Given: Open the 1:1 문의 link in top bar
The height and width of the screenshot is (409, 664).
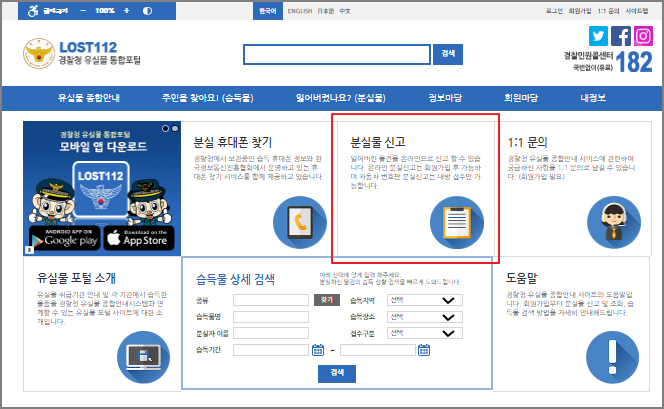Looking at the screenshot, I should pyautogui.click(x=608, y=11).
